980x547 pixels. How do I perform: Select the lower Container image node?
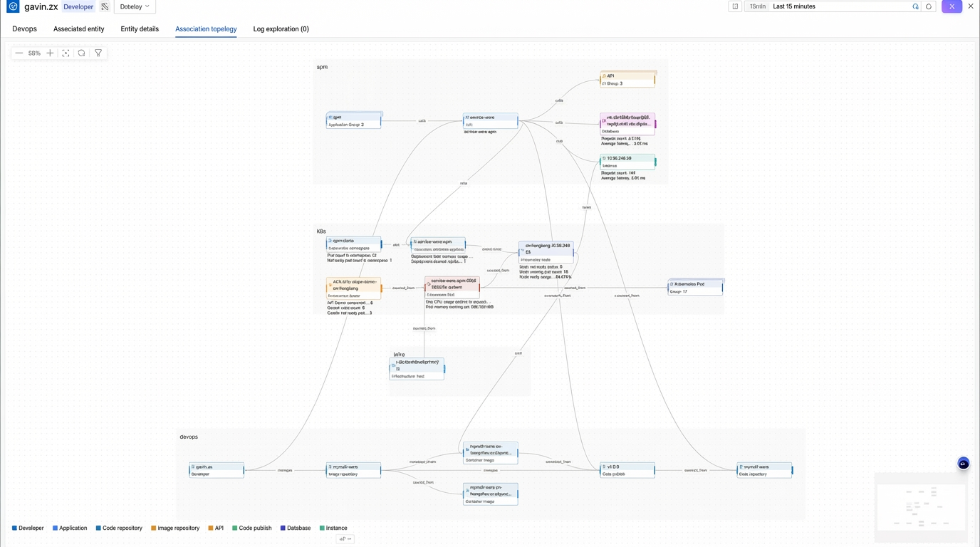click(490, 494)
